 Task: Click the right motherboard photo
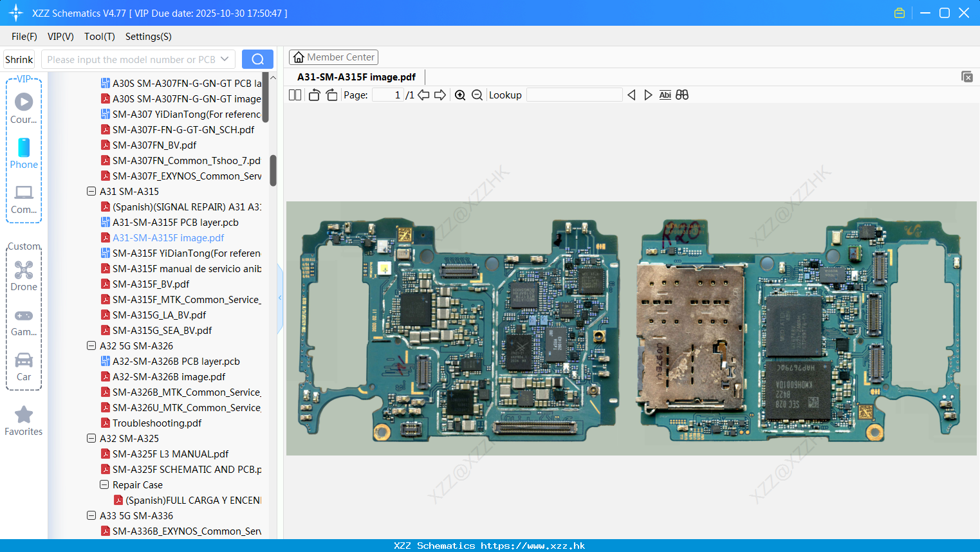tap(800, 329)
